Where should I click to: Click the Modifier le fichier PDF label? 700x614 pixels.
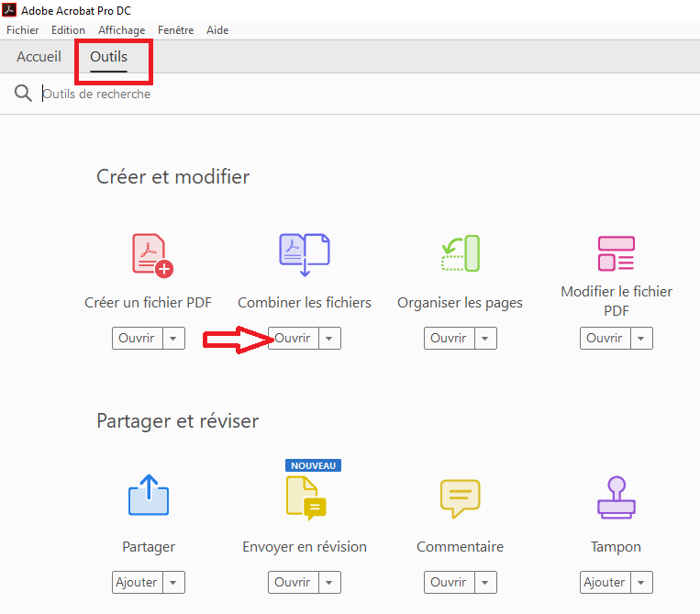[x=617, y=301]
